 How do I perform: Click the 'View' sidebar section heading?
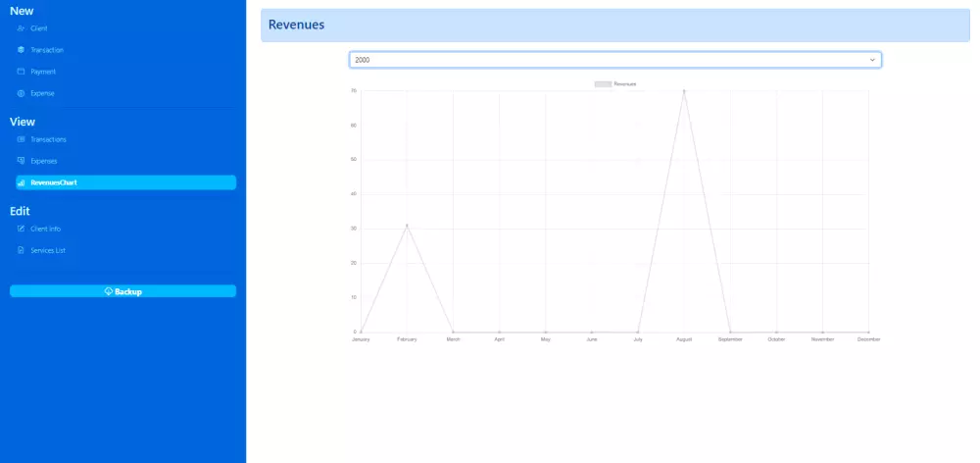[x=23, y=122]
